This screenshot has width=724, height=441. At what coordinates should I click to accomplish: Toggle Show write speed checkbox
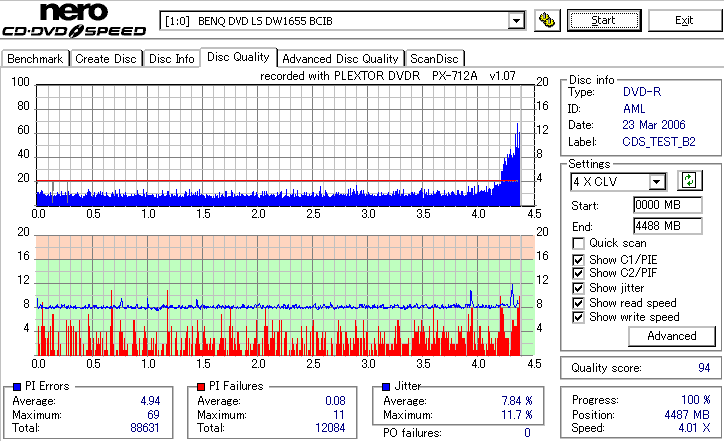point(578,317)
